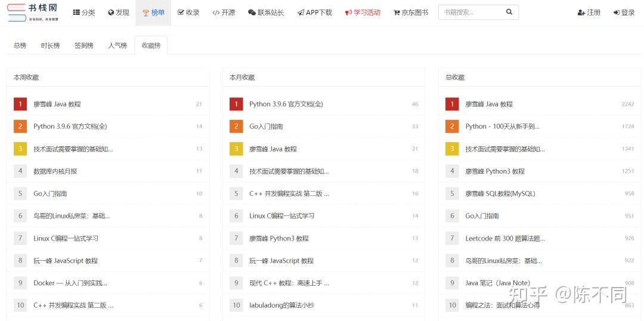This screenshot has height=321, width=644.
Task: Open the 分类 menu item
Action: point(84,13)
